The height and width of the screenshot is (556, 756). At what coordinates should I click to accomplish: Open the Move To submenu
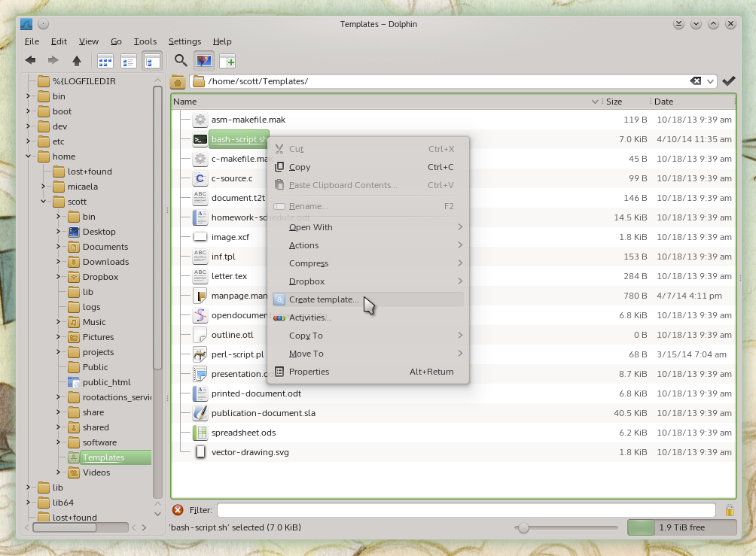(368, 354)
